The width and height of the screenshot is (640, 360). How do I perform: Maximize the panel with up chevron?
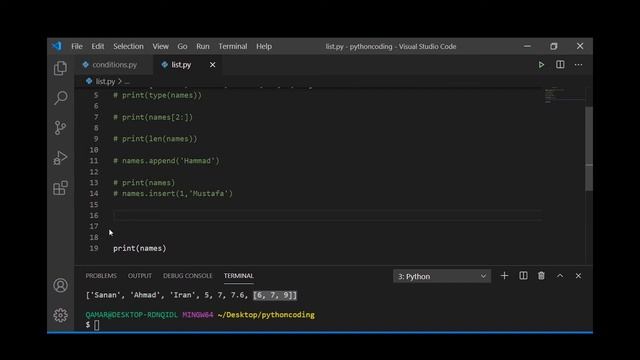tap(560, 276)
